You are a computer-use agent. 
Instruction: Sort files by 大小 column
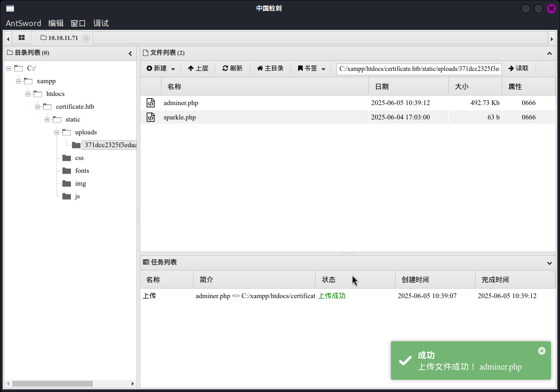point(475,87)
